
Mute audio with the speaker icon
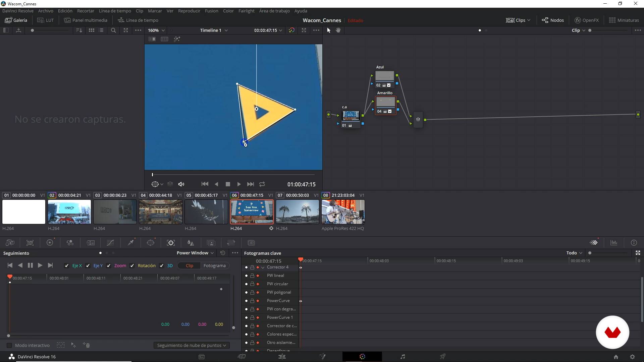pyautogui.click(x=181, y=184)
